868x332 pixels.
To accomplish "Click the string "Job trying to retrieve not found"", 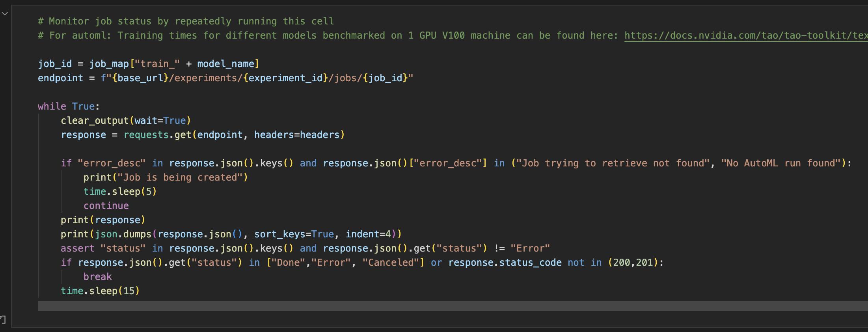I will click(x=613, y=163).
